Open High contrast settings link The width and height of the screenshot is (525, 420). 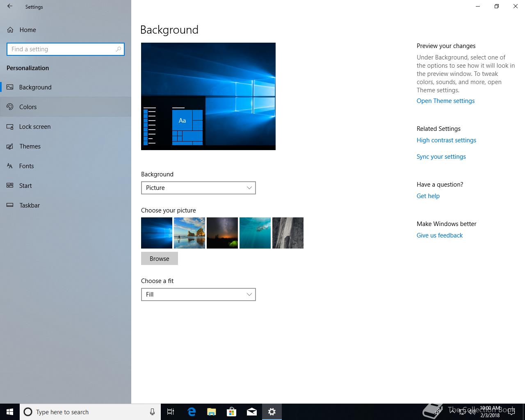click(446, 140)
